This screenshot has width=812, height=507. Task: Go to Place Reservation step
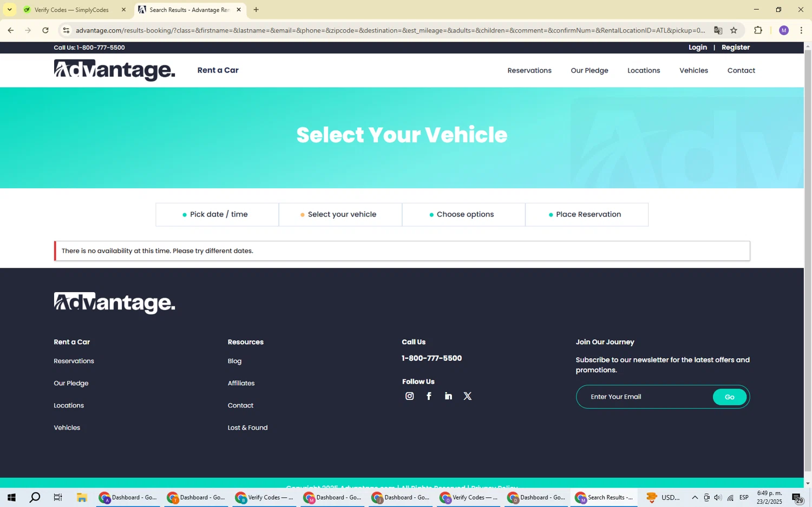[587, 214]
